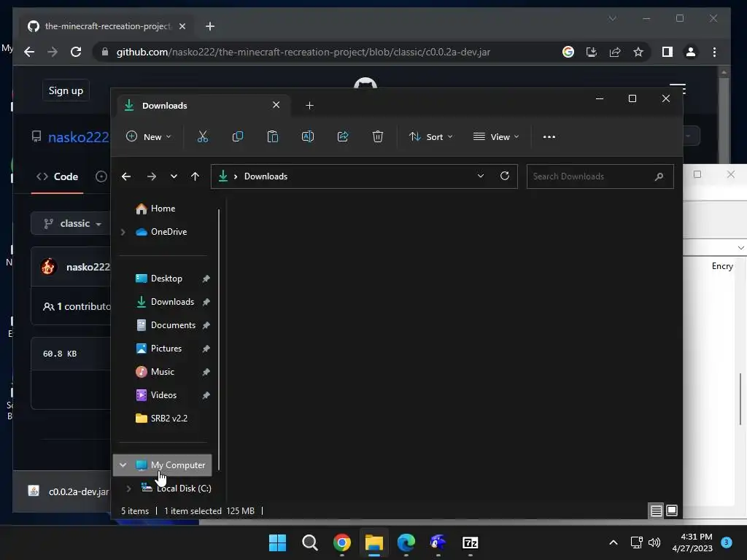This screenshot has height=560, width=747.
Task: Collapse the My Computer tree node
Action: tap(123, 464)
